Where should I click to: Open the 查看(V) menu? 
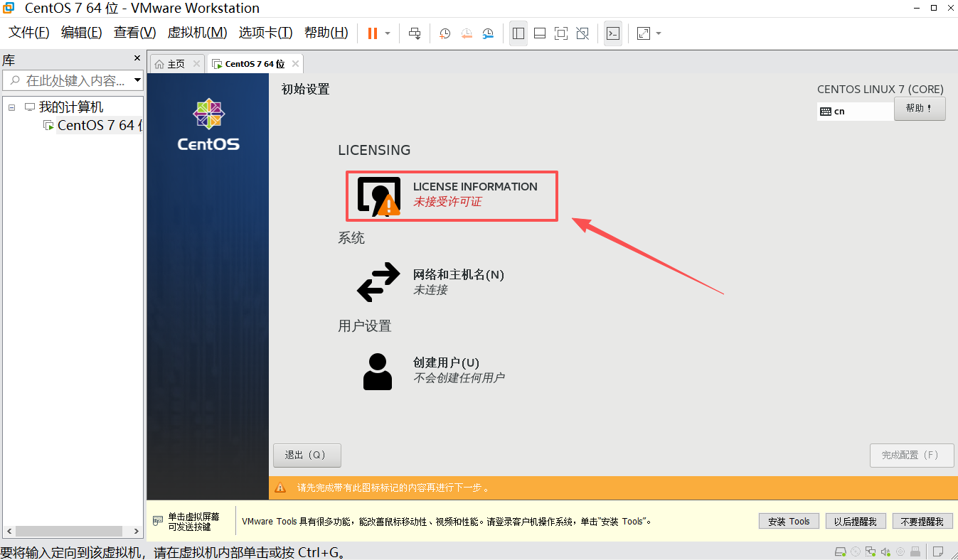click(x=135, y=33)
